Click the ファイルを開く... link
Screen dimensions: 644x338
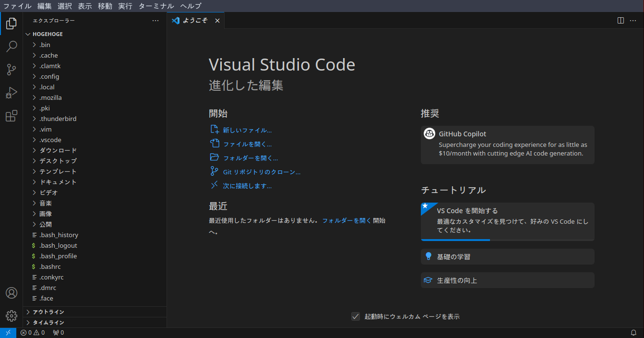(x=247, y=144)
